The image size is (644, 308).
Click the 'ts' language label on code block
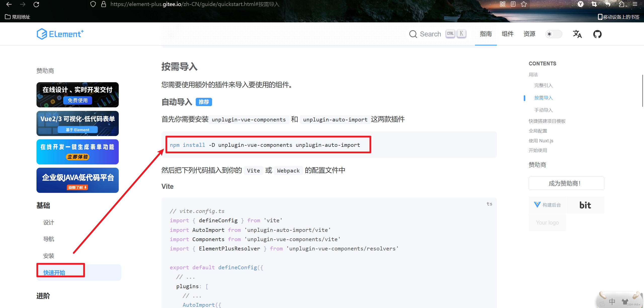click(489, 204)
